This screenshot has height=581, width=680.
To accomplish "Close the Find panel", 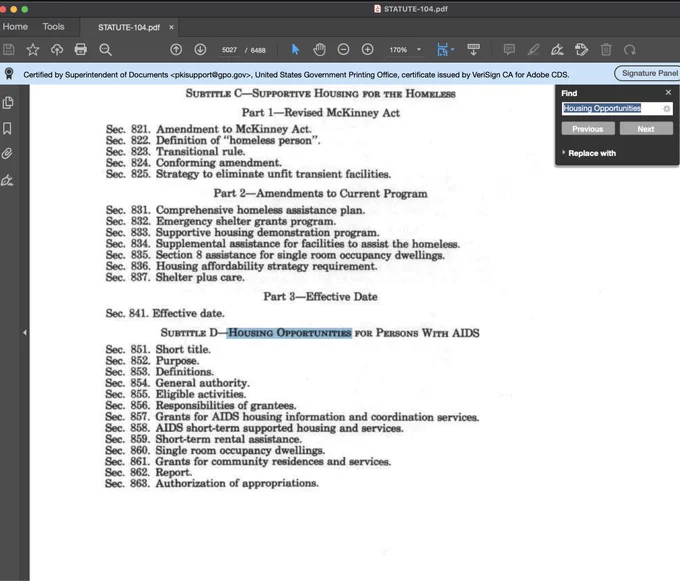I will click(668, 92).
